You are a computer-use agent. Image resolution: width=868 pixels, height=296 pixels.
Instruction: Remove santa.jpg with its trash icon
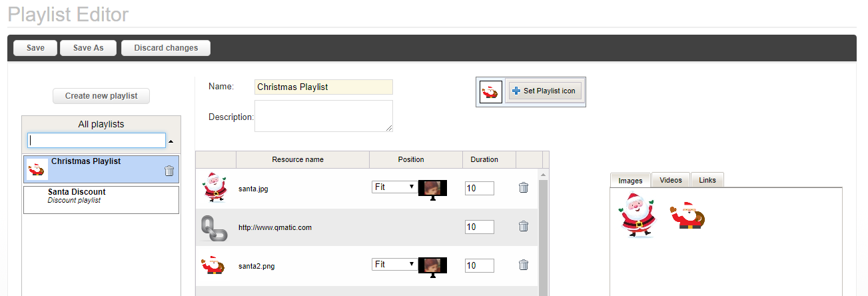click(x=524, y=188)
